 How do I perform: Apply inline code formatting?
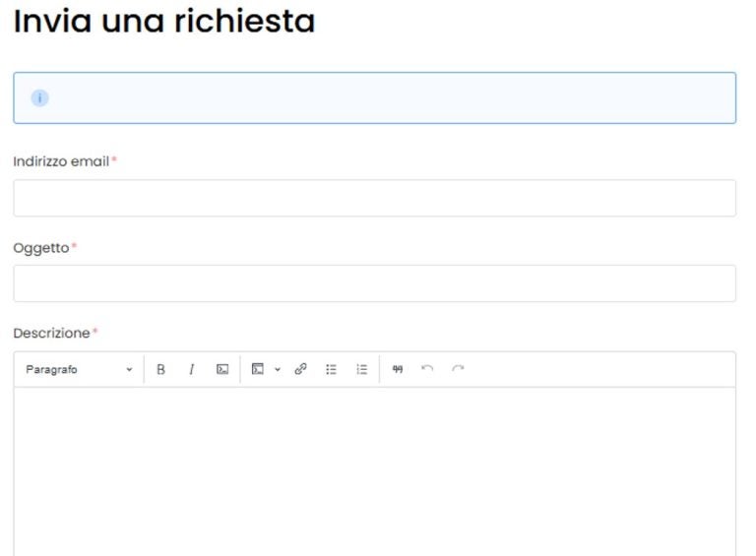pyautogui.click(x=222, y=369)
